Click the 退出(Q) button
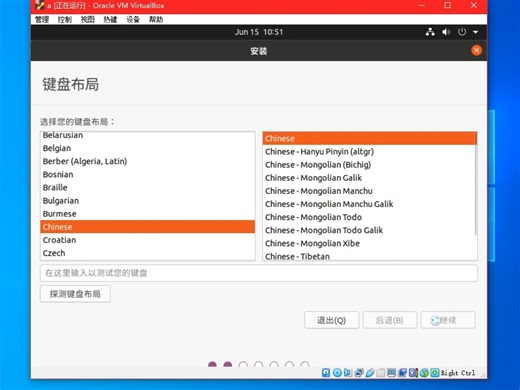 (x=331, y=320)
